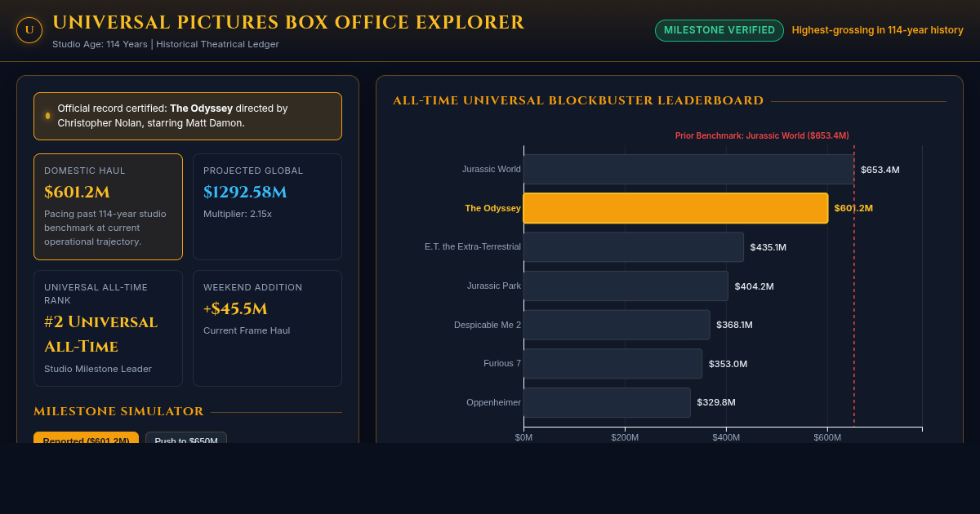
Task: Click the Jurassic World bar in leaderboard
Action: click(688, 170)
